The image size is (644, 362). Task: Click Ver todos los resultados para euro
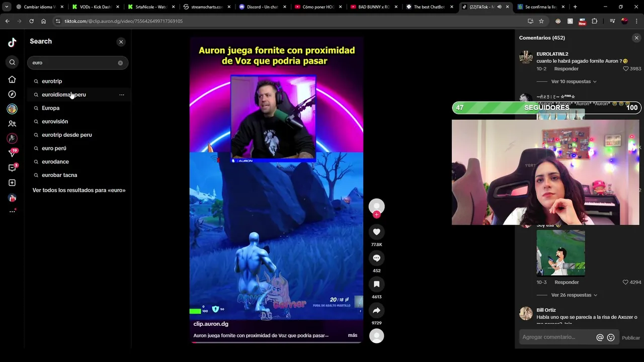tap(79, 190)
